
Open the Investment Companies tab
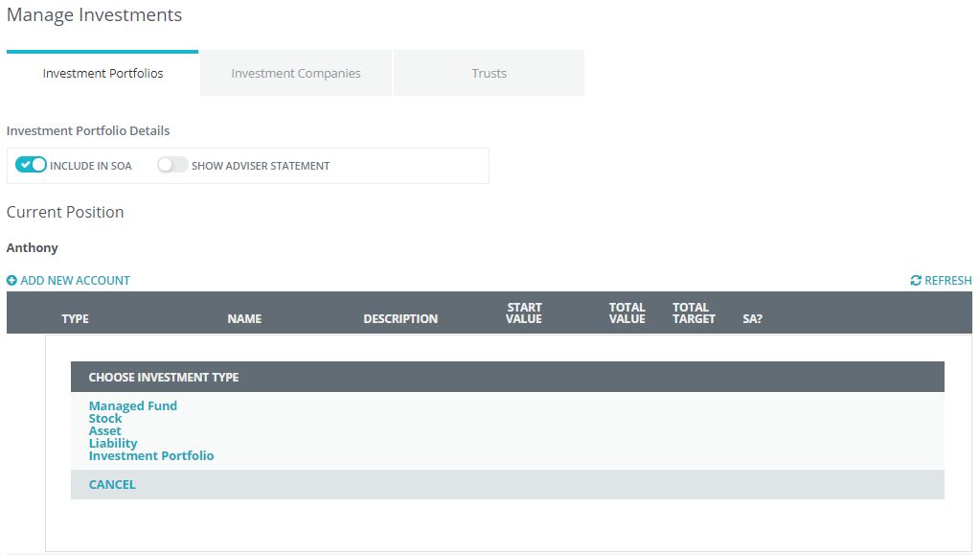click(296, 74)
